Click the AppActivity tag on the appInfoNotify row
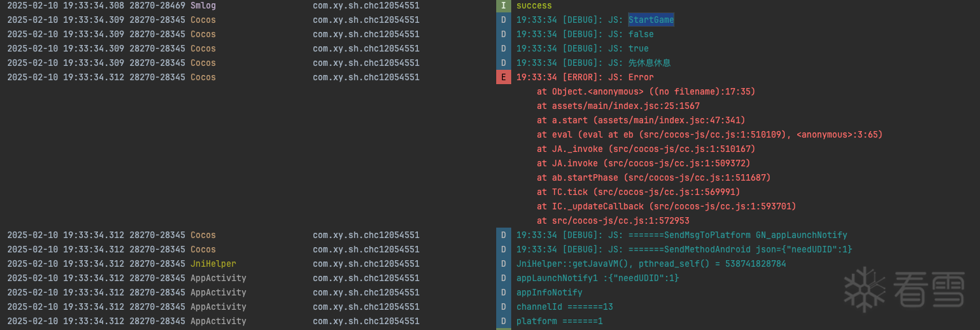980x330 pixels. (x=219, y=292)
